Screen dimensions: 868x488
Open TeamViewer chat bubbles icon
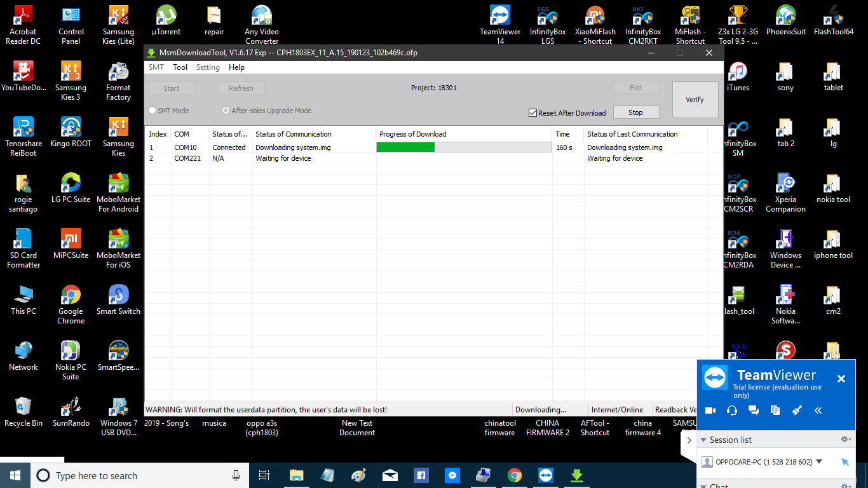754,410
